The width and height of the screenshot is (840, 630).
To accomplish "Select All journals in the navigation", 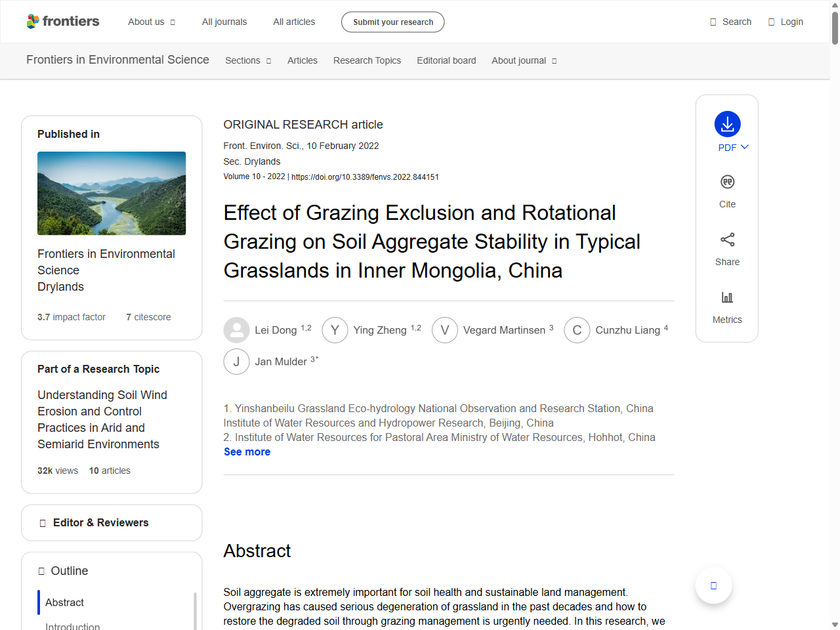I will (x=224, y=22).
